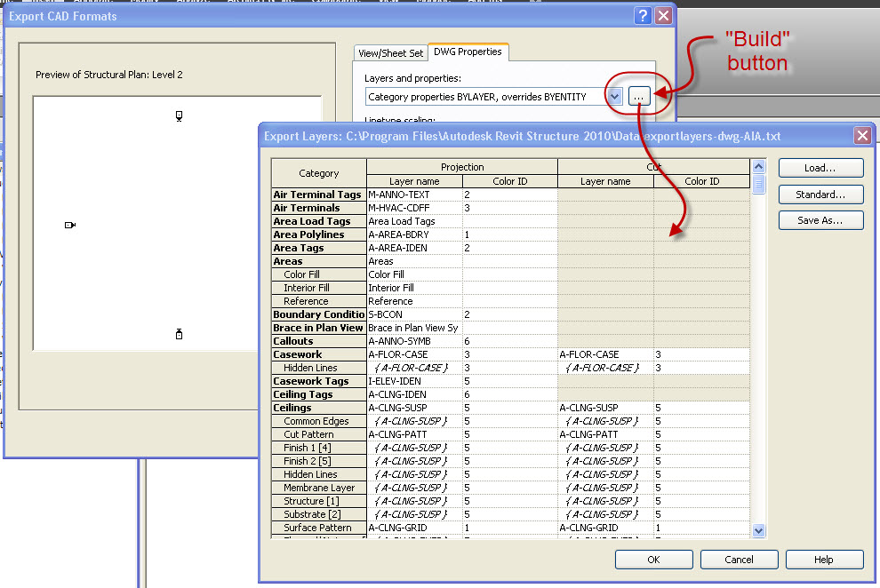Viewport: 880px width, 588px height.
Task: Select the Casework Tags category
Action: point(319,381)
